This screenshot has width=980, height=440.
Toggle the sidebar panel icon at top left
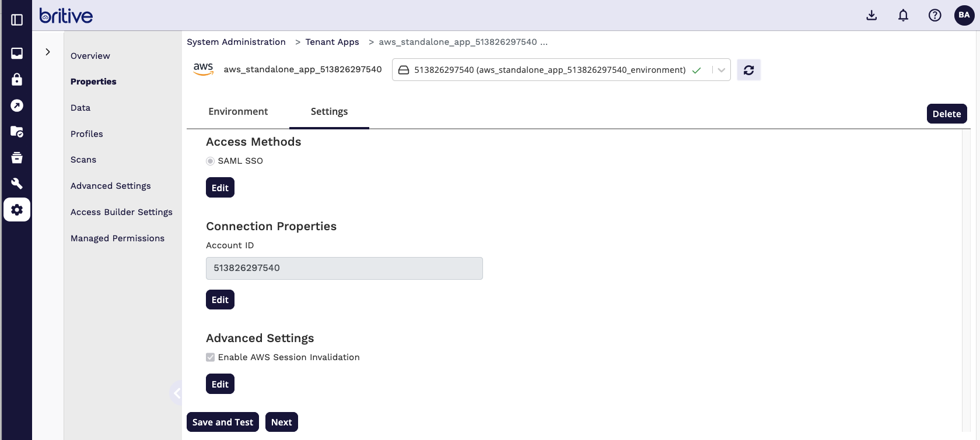17,20
